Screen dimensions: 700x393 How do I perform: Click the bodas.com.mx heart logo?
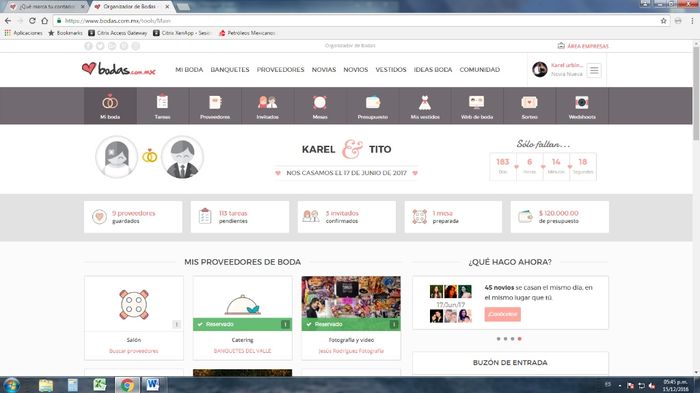point(119,69)
